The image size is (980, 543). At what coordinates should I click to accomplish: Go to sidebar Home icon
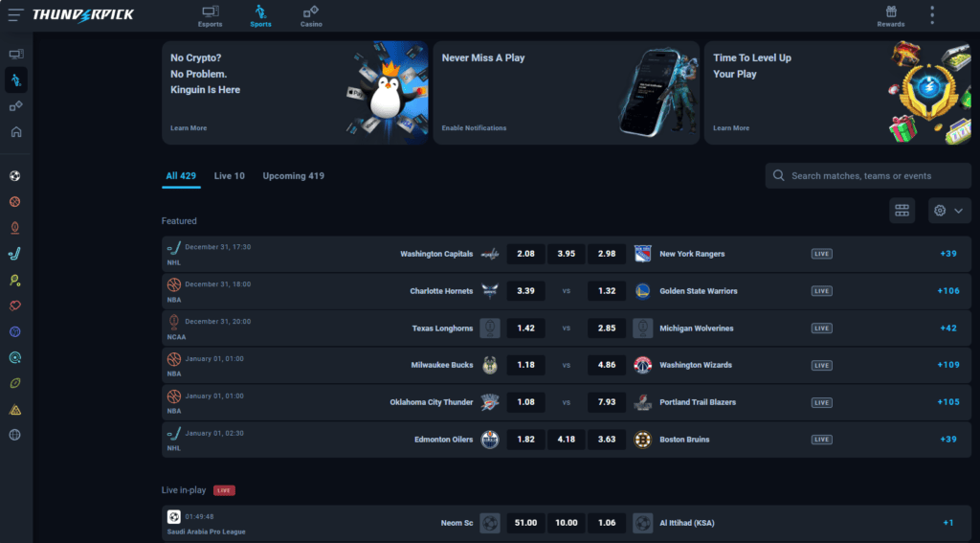pyautogui.click(x=16, y=132)
